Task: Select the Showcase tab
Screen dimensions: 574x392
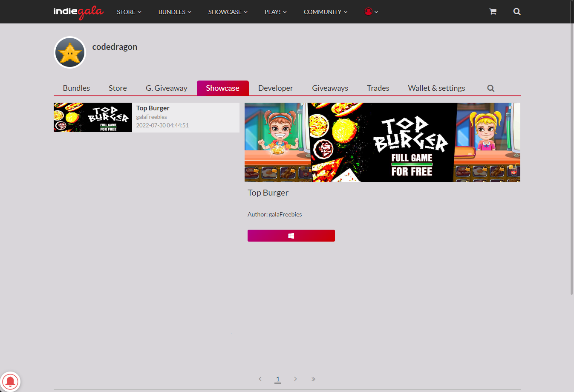Action: click(x=223, y=88)
